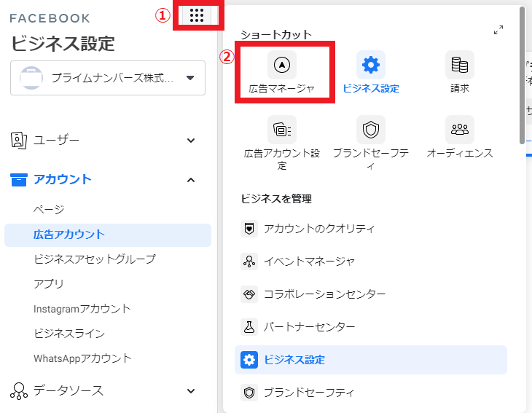Screen dimensions: 532x413
Task: Click the アカウントのクオリティ shield icon
Action: pyautogui.click(x=249, y=229)
